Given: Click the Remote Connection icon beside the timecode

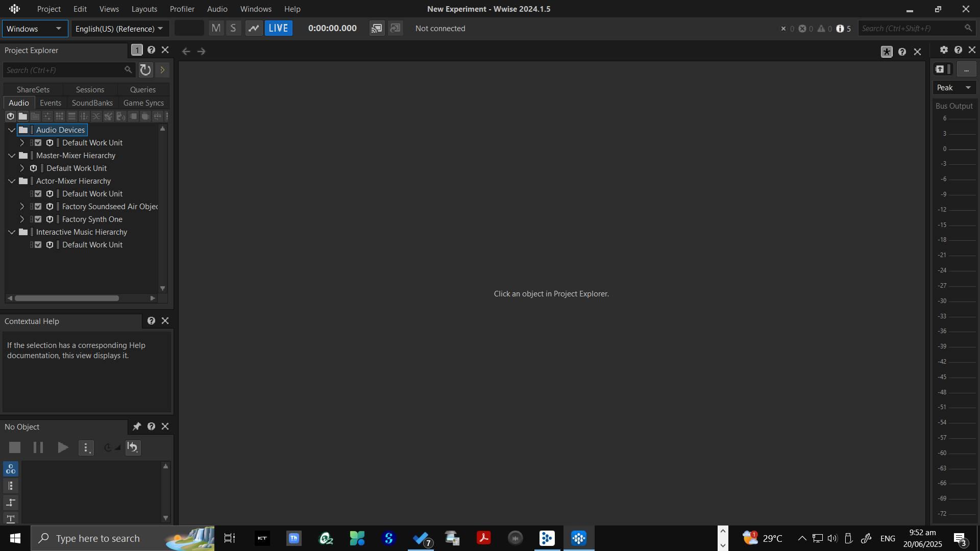Looking at the screenshot, I should (377, 28).
